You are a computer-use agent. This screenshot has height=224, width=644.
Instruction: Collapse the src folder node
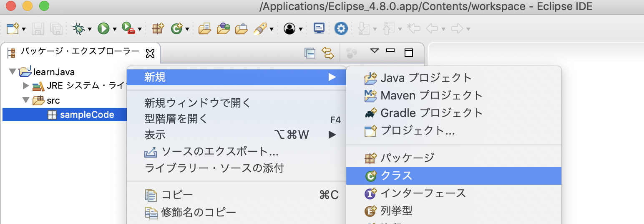coord(26,100)
